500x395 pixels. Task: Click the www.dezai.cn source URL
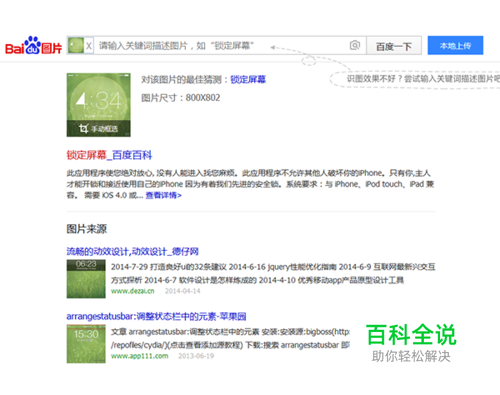(x=133, y=291)
